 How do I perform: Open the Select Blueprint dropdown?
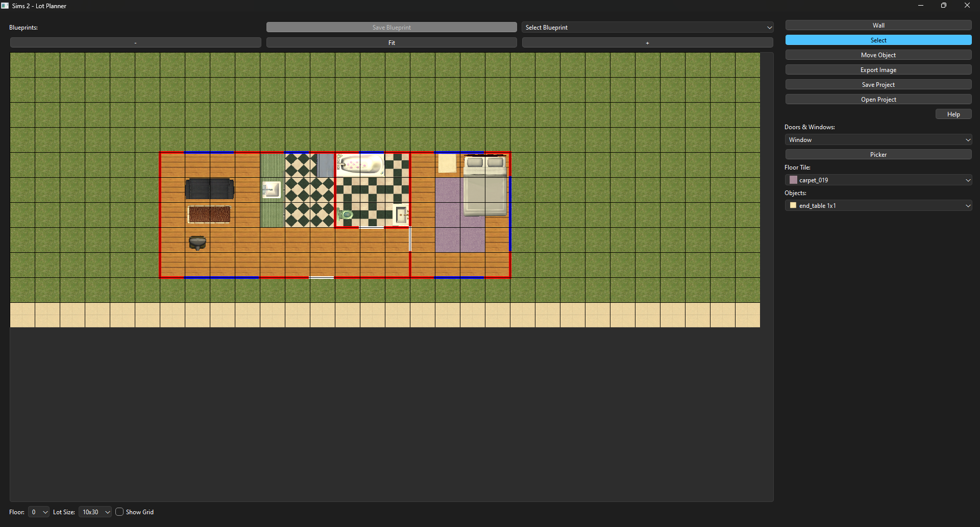click(647, 27)
